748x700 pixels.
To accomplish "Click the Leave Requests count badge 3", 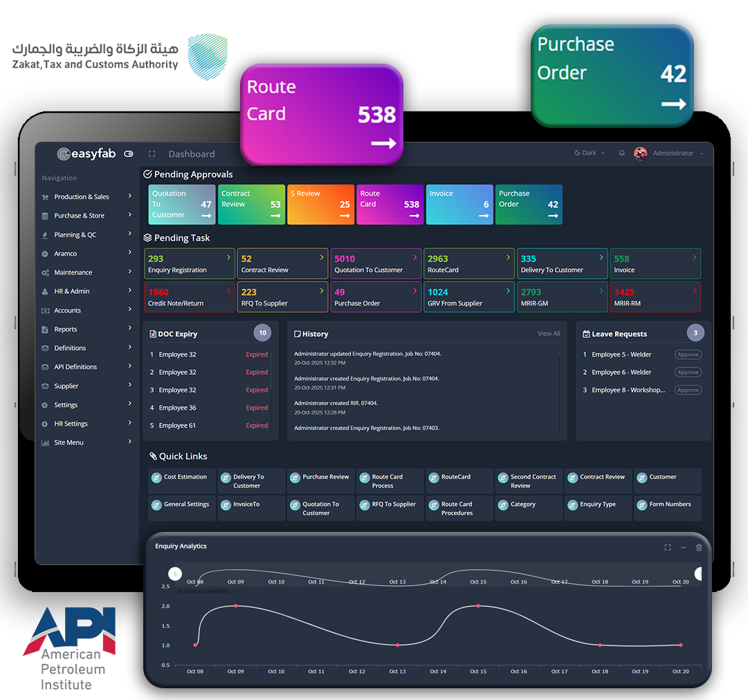I will point(695,333).
